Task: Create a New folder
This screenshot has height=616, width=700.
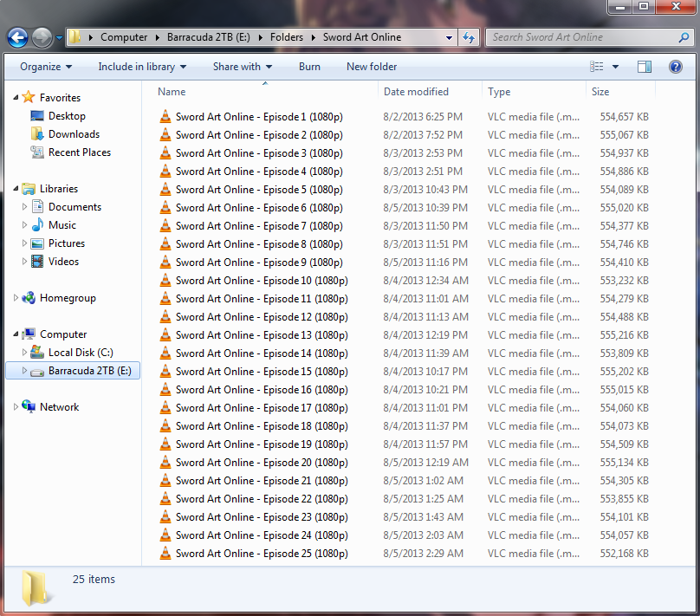Action: pyautogui.click(x=372, y=67)
